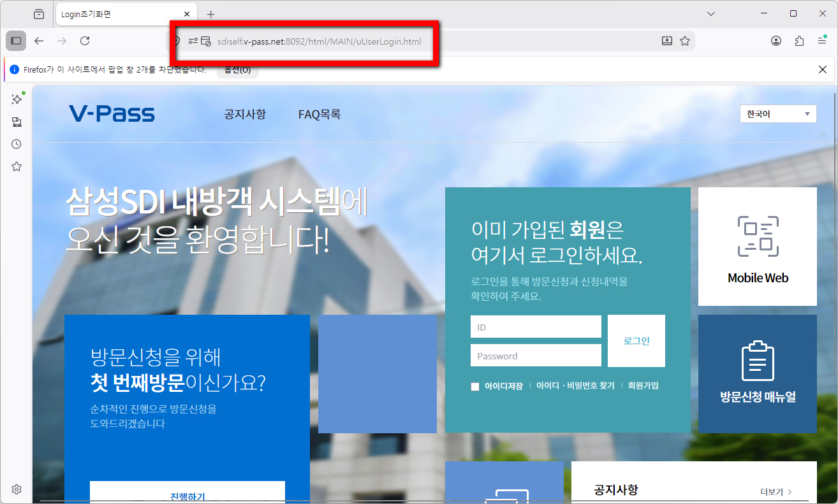Open the 방문신청 매뉴얼 tile
This screenshot has height=504, width=838.
tap(758, 374)
